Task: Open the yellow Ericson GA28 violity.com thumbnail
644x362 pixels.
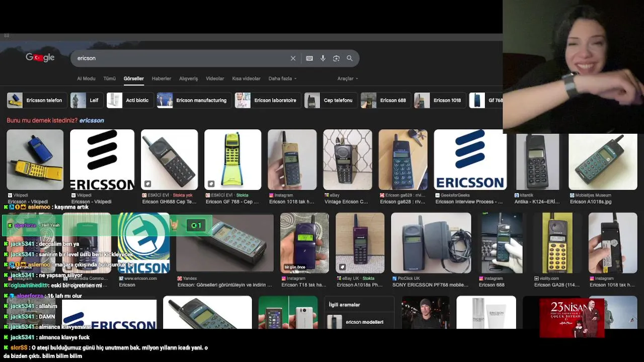Action: click(x=557, y=243)
